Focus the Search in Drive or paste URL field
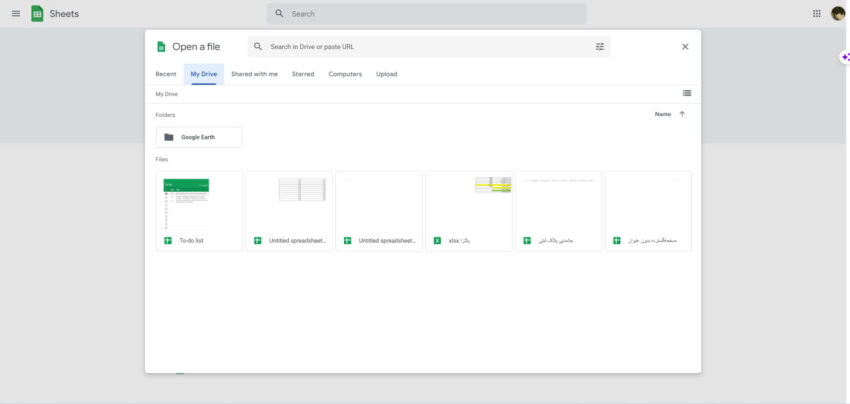This screenshot has width=850, height=404. tap(428, 47)
